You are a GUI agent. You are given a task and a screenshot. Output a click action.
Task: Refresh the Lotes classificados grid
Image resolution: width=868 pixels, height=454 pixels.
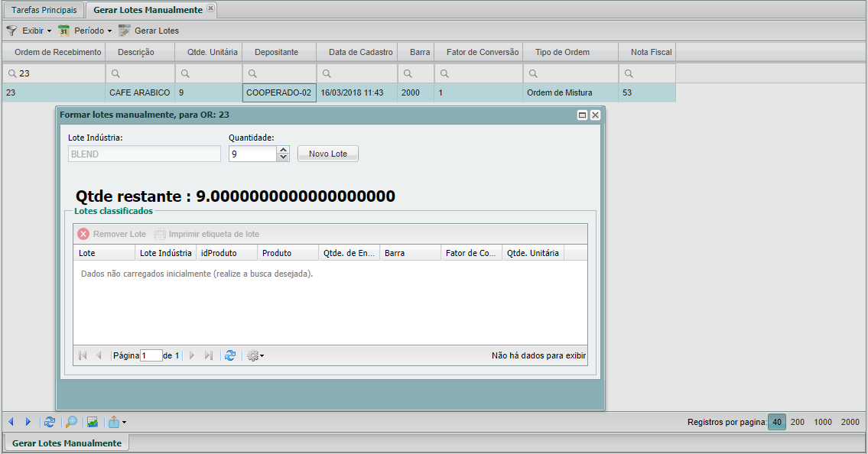(x=230, y=355)
